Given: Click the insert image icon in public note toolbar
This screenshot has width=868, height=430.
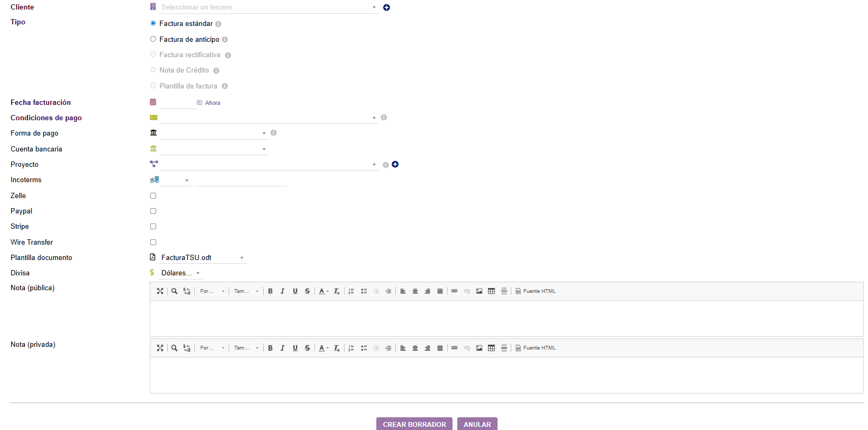Looking at the screenshot, I should point(479,291).
